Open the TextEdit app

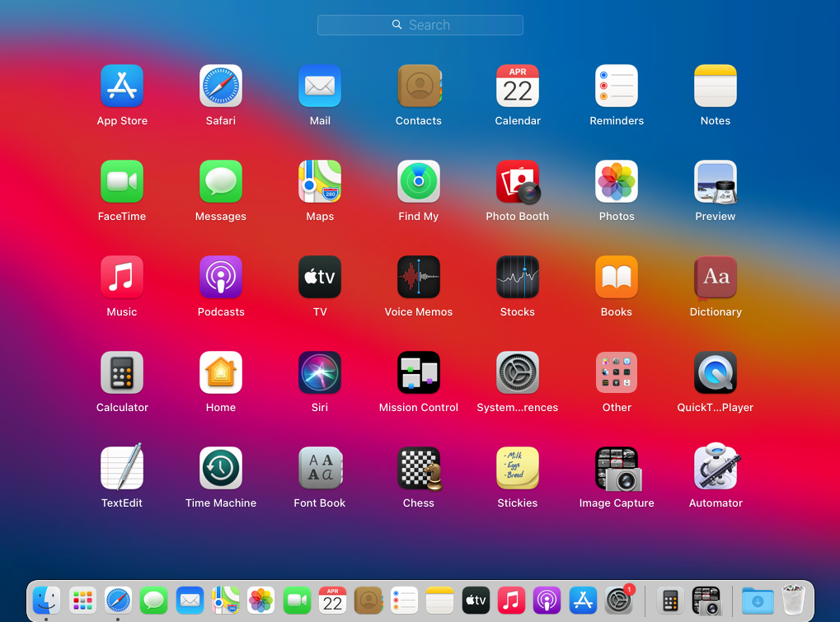pyautogui.click(x=122, y=467)
